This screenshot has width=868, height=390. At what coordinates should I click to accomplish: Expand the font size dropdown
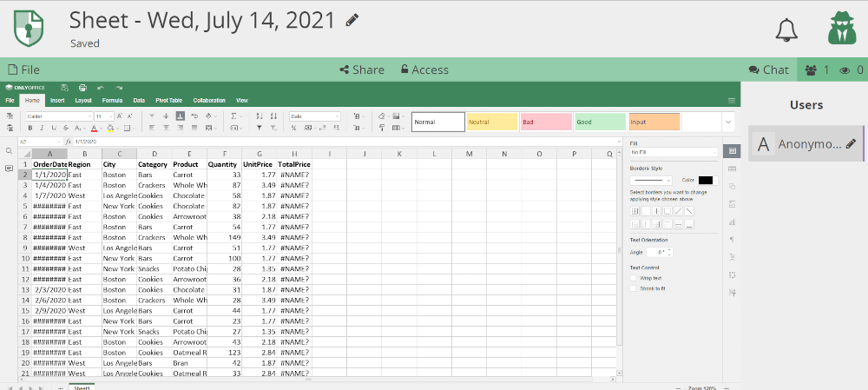click(x=111, y=116)
